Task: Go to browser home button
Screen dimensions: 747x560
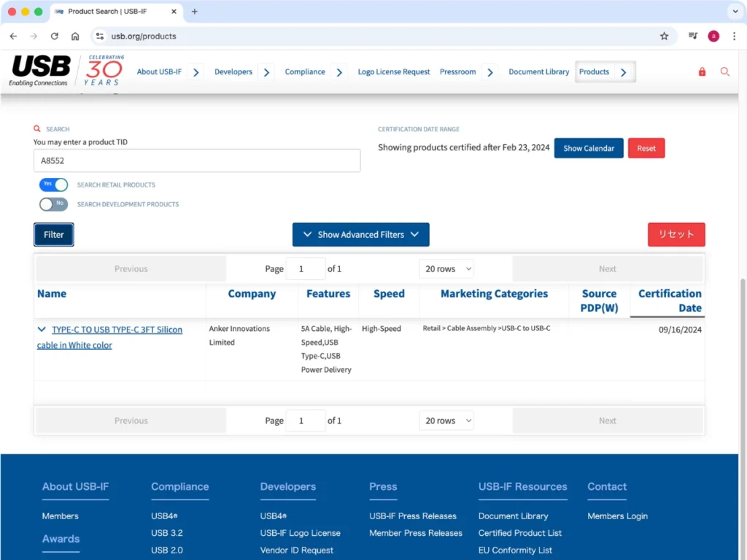Action: coord(75,36)
